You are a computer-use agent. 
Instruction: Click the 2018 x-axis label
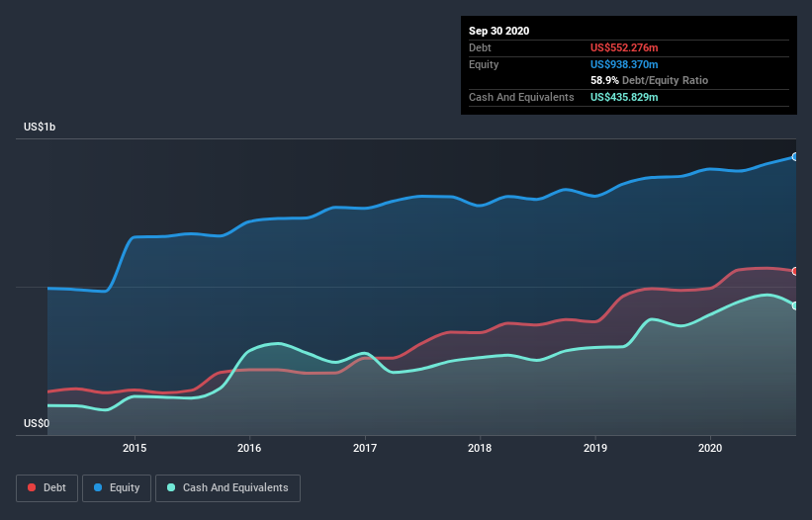[480, 448]
